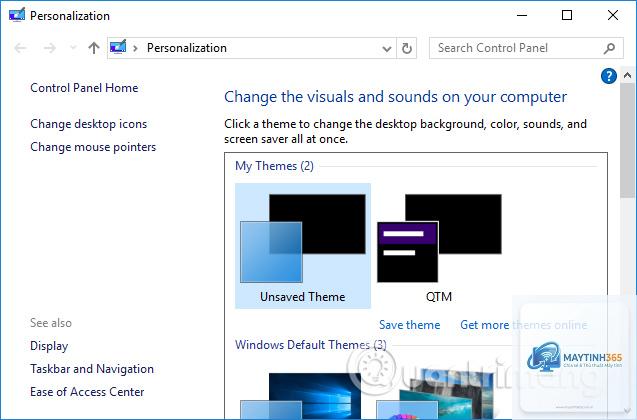The width and height of the screenshot is (637, 420).
Task: Click the Personalization title bar icon
Action: (17, 15)
